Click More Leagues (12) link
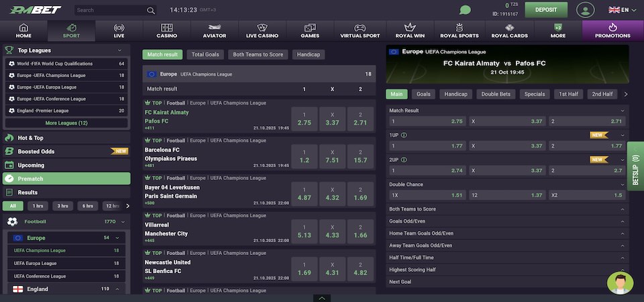644x302 pixels. pos(66,123)
